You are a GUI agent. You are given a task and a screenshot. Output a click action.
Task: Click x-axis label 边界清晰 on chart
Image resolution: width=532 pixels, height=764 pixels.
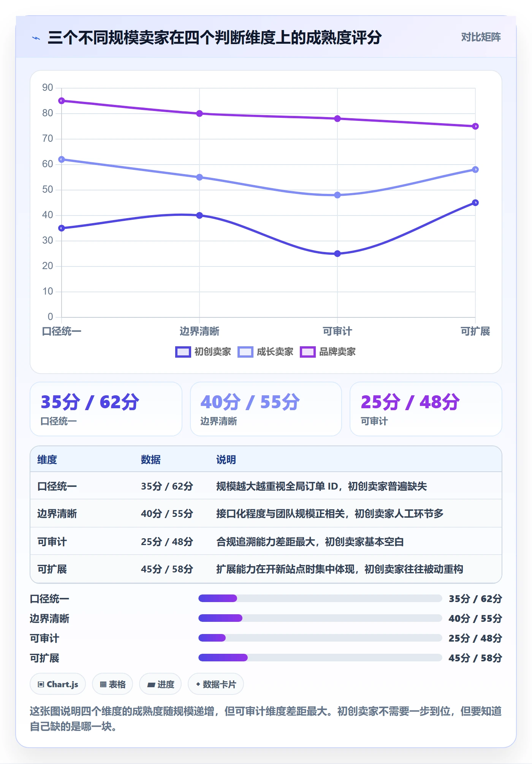tap(199, 331)
